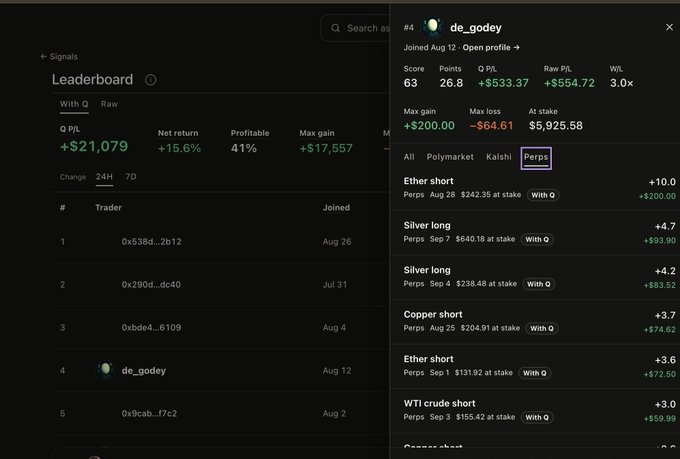680x459 pixels.
Task: Select the 7D change period
Action: (131, 177)
